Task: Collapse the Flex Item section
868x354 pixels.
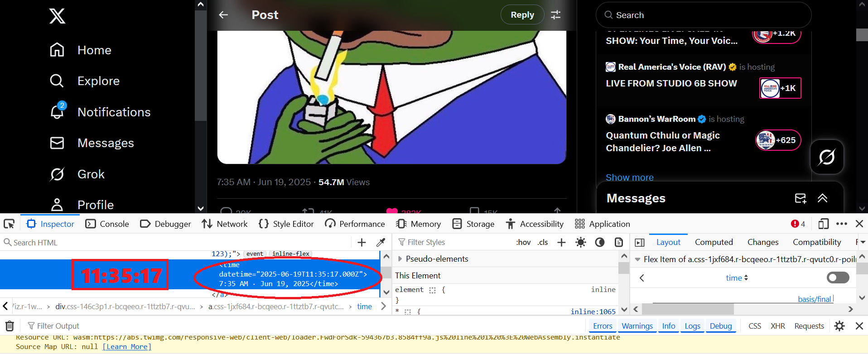Action: point(637,259)
